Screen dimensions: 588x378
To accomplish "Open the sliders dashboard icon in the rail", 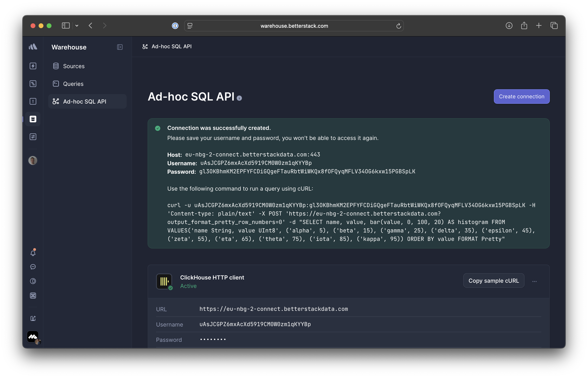I will (x=33, y=137).
